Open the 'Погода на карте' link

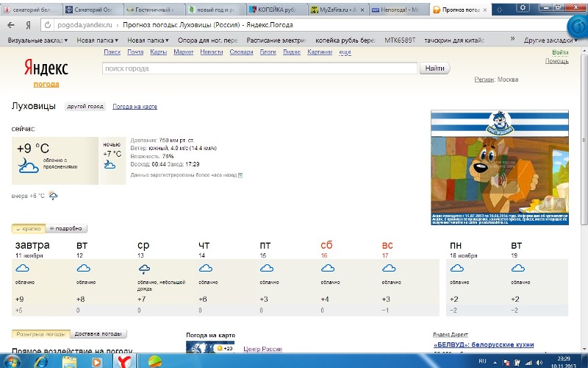click(x=135, y=107)
